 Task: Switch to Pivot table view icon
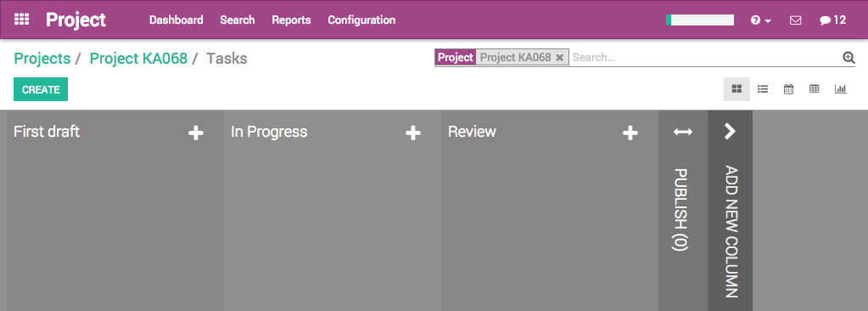point(815,89)
